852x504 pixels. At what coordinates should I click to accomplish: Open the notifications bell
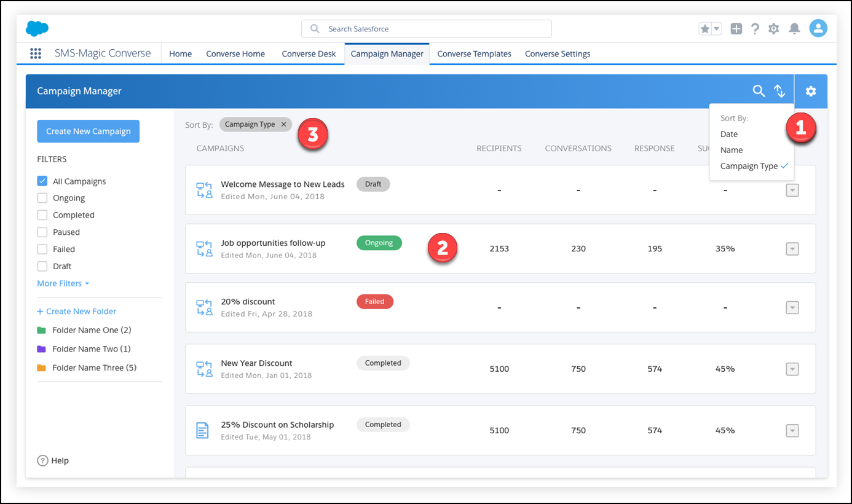794,29
